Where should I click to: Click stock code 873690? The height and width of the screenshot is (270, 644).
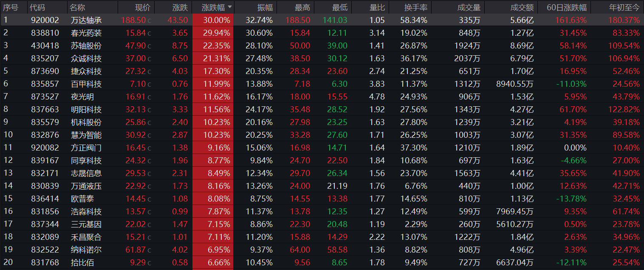[x=45, y=71]
